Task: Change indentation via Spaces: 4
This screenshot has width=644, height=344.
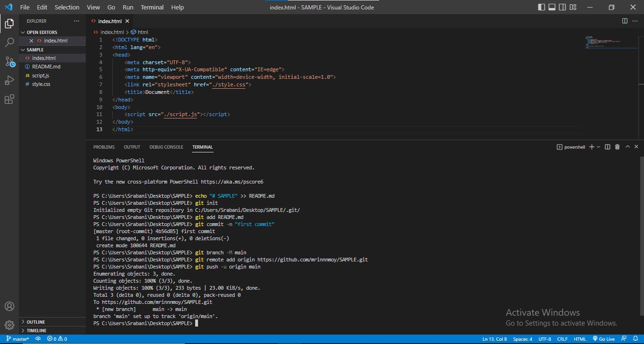Action: 522,339
